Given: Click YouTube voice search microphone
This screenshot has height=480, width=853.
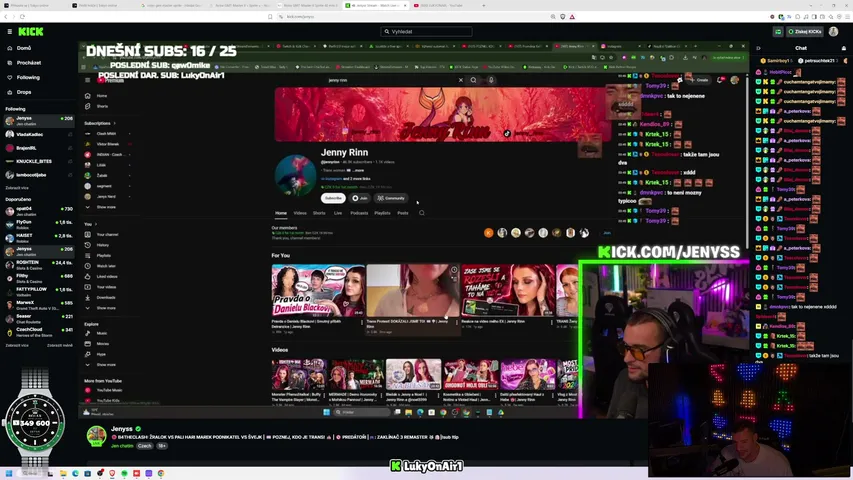Looking at the screenshot, I should pyautogui.click(x=491, y=80).
